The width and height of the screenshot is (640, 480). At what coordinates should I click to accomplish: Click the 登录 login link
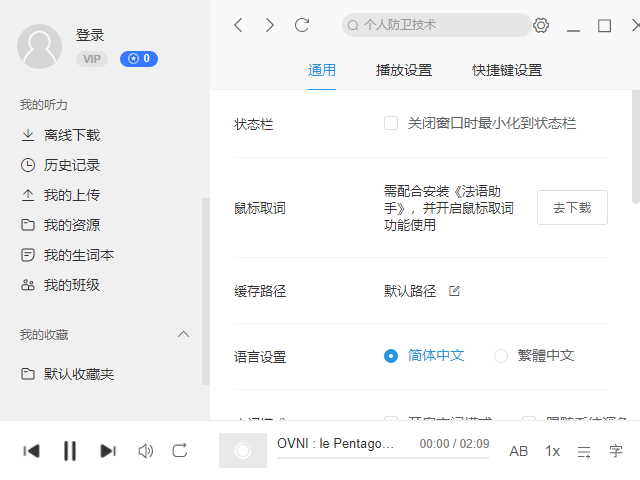90,35
